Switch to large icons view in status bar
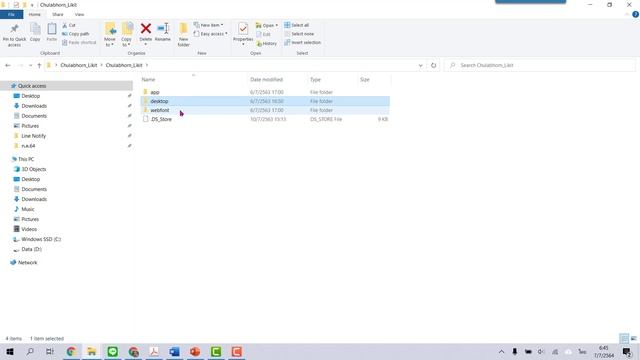 (634, 338)
